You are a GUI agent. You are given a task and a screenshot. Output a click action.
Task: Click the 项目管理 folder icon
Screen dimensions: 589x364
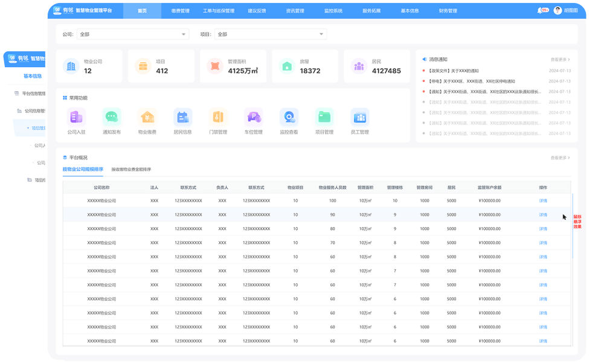coord(324,117)
